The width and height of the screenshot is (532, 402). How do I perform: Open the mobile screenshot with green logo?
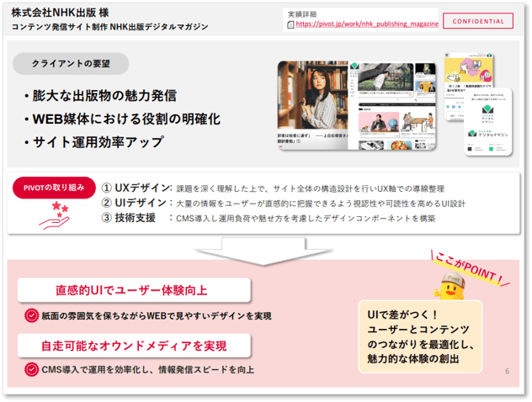click(488, 122)
